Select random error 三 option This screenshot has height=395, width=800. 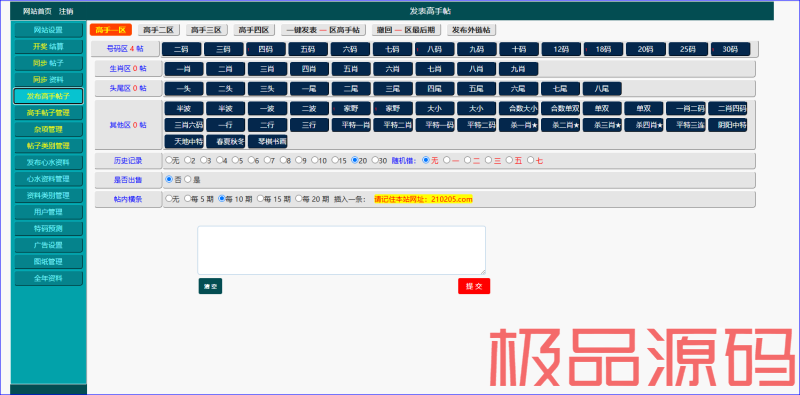[x=488, y=160]
